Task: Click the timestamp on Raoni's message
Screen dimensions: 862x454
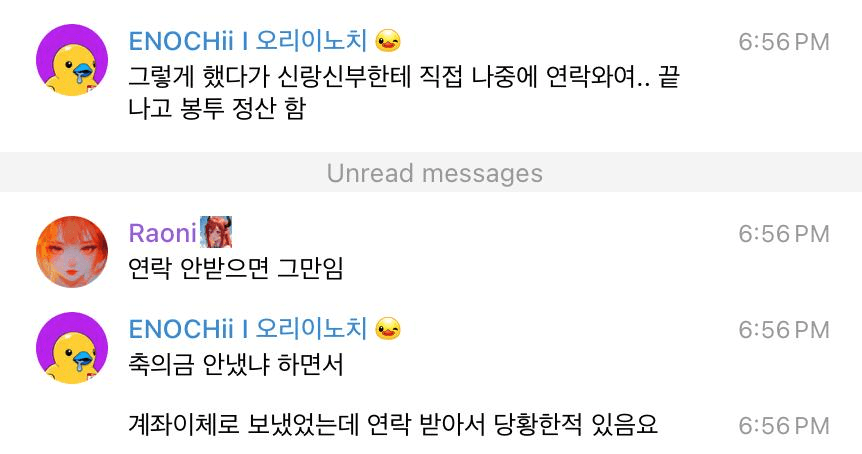Action: [x=784, y=234]
